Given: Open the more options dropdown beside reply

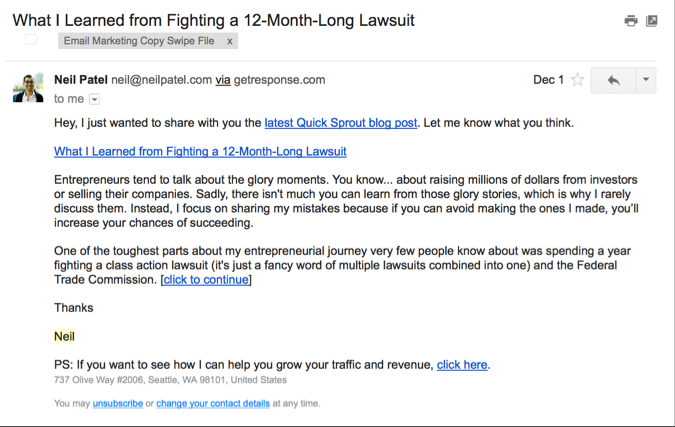Looking at the screenshot, I should [x=645, y=80].
